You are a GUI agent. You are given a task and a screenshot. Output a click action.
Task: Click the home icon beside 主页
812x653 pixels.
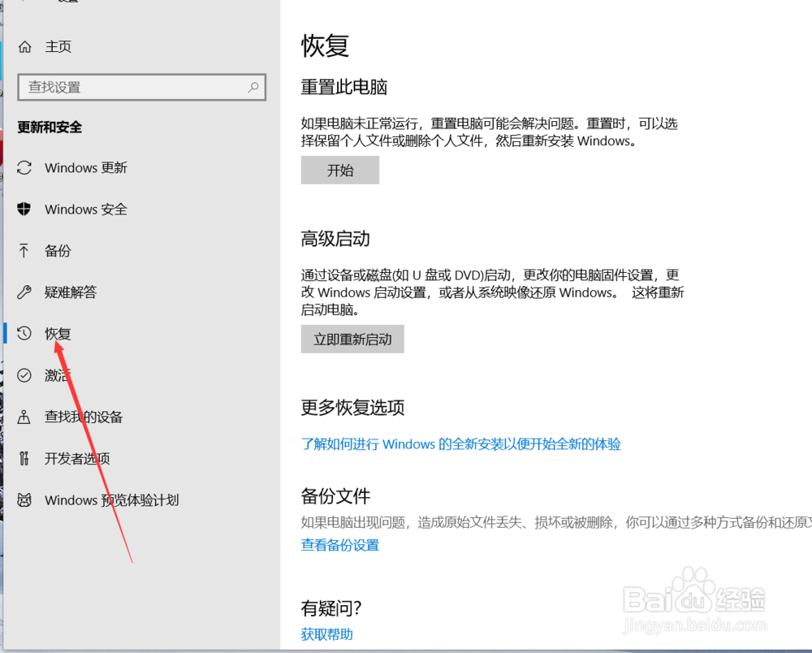click(24, 47)
